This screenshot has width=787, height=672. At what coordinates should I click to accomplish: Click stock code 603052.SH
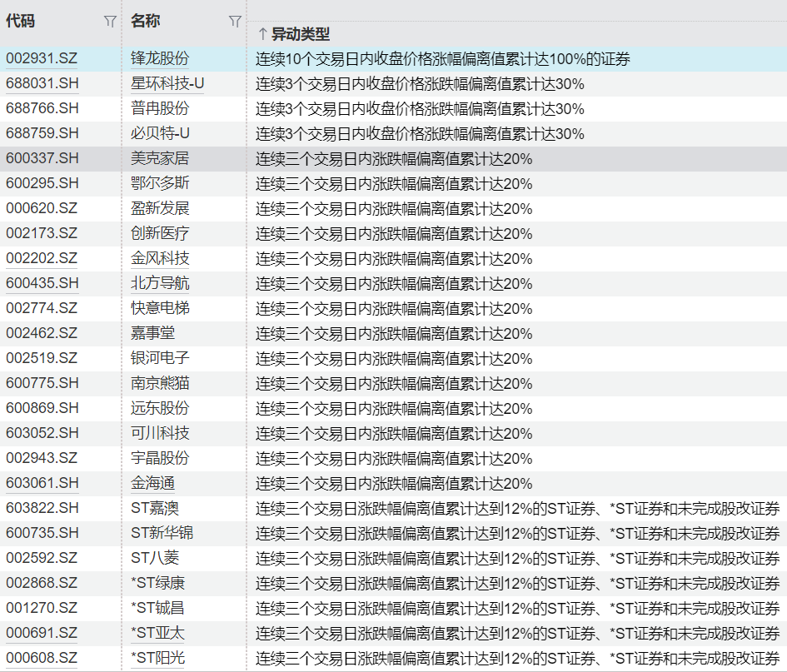click(x=42, y=434)
